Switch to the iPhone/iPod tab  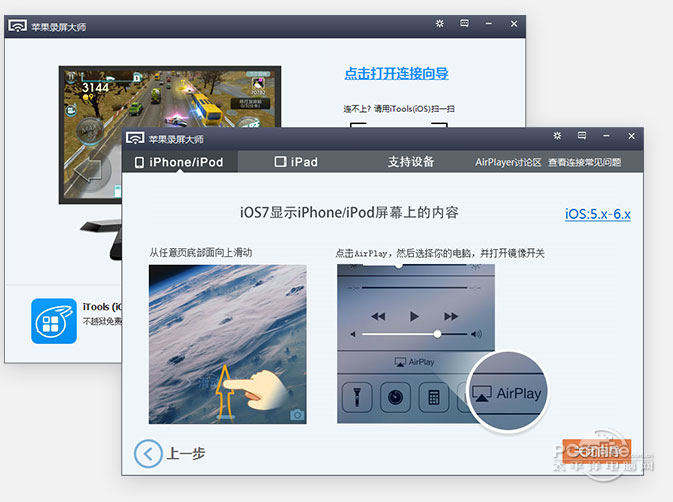[x=179, y=162]
